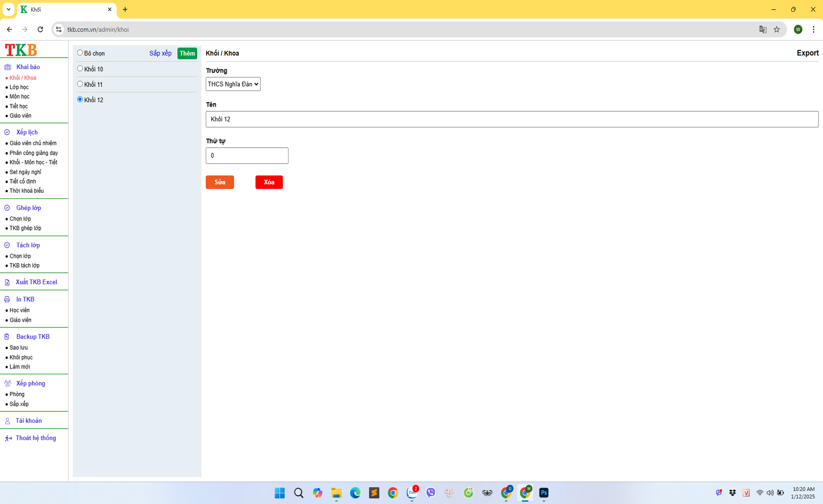Click the Khai báo section icon
This screenshot has width=823, height=504.
(7, 67)
